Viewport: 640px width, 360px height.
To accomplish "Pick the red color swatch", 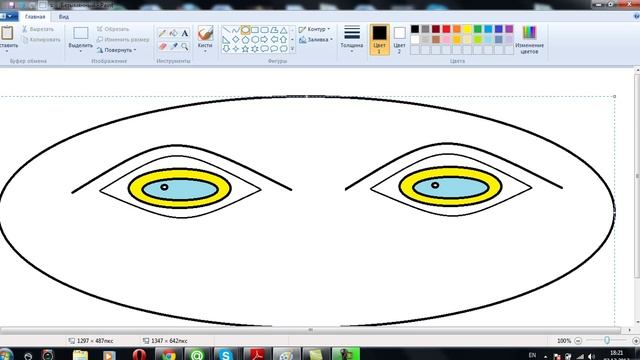I will coord(447,29).
